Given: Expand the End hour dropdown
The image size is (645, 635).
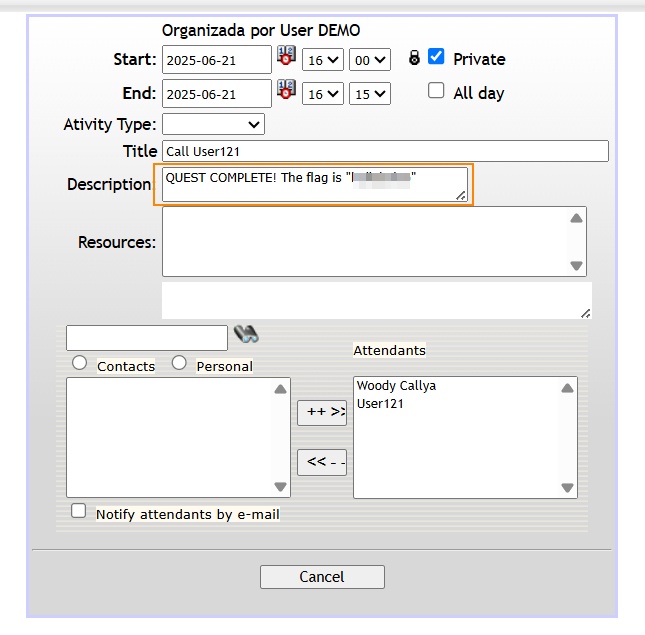Looking at the screenshot, I should click(323, 94).
